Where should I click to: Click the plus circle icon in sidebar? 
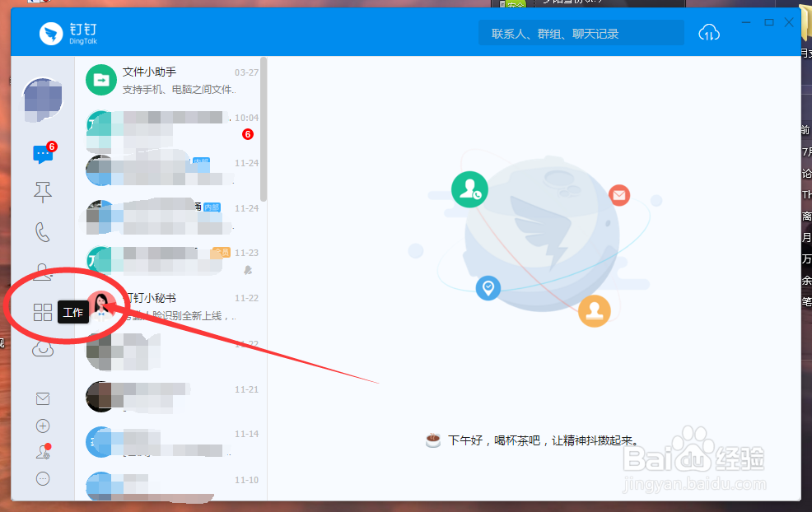42,426
